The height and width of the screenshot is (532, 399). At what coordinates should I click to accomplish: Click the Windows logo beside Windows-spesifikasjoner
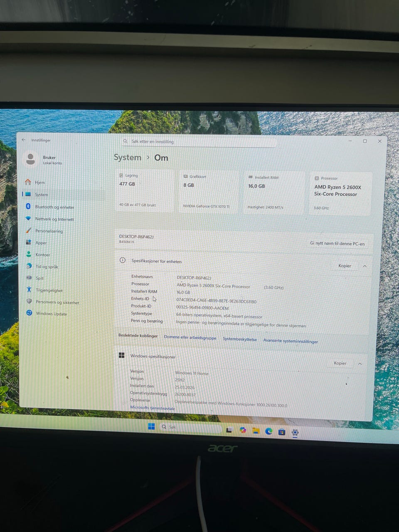tap(121, 355)
